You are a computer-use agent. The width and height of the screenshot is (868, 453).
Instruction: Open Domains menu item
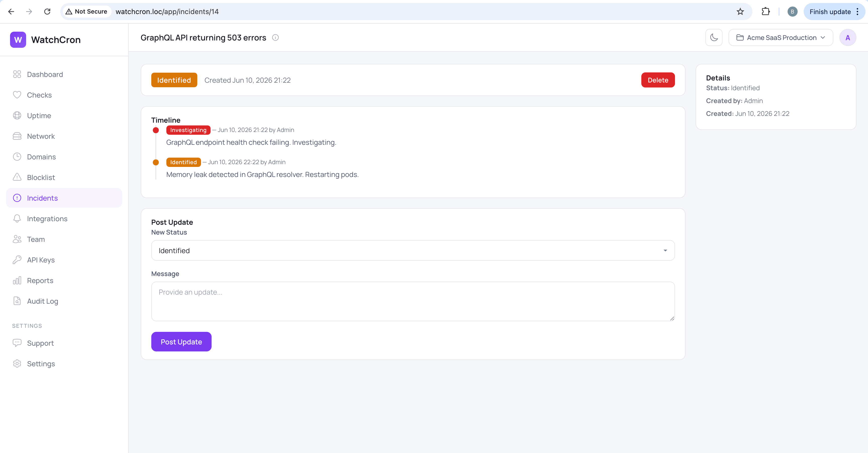coord(64,156)
